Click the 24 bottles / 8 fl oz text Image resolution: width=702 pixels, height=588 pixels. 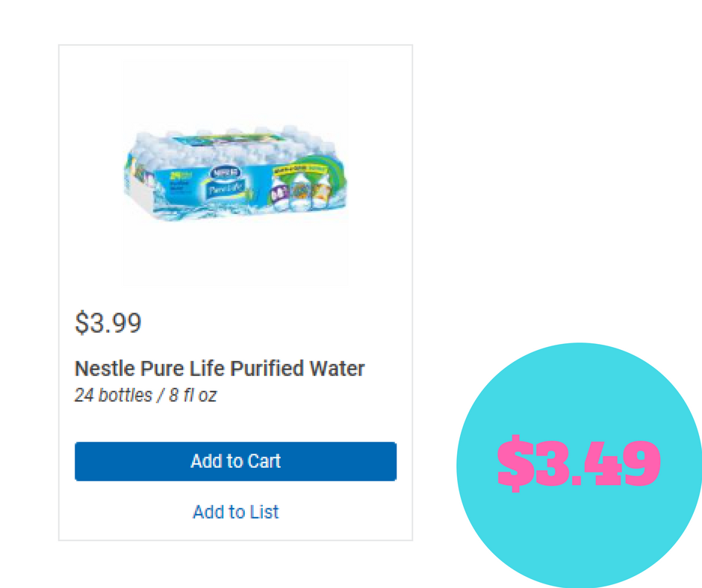146,395
